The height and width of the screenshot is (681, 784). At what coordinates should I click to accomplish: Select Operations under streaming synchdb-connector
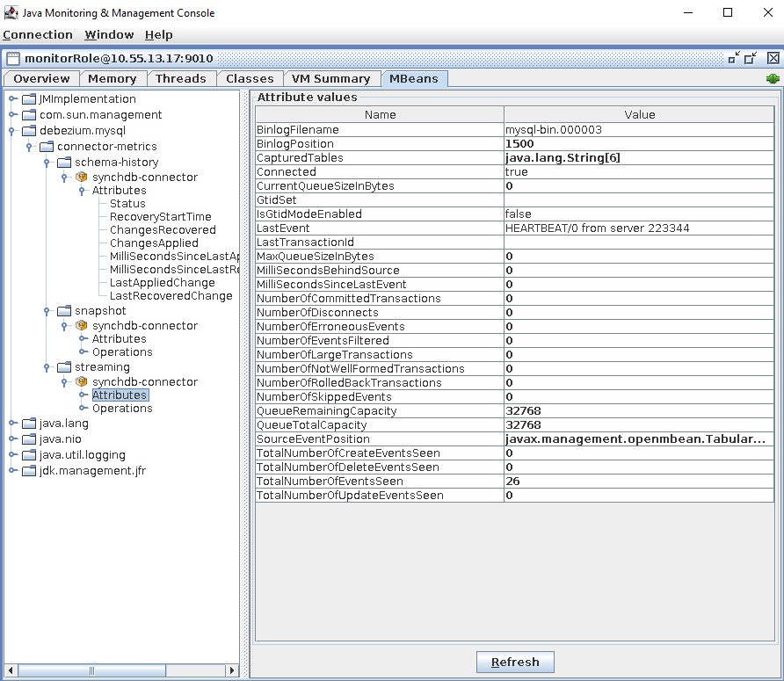tap(122, 409)
